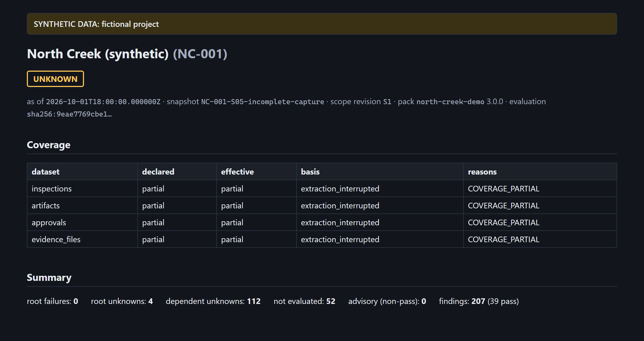Click 'dependent unknowns: 112' summary entry
Screen dimensions: 644x341
213,301
